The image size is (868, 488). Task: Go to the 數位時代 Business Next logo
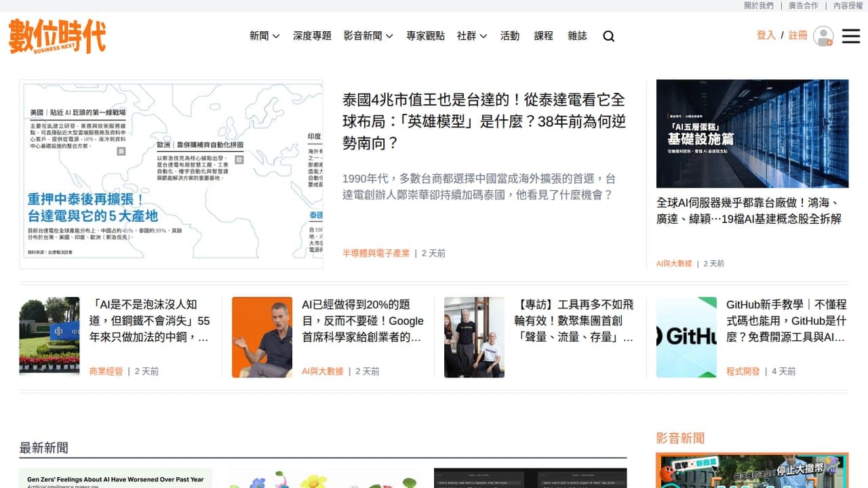(57, 36)
